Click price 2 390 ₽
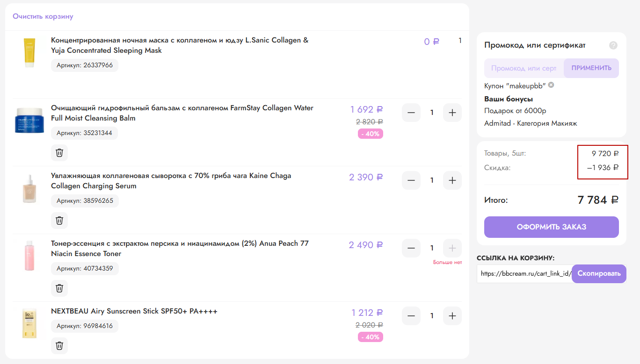This screenshot has height=364, width=640. [x=366, y=177]
